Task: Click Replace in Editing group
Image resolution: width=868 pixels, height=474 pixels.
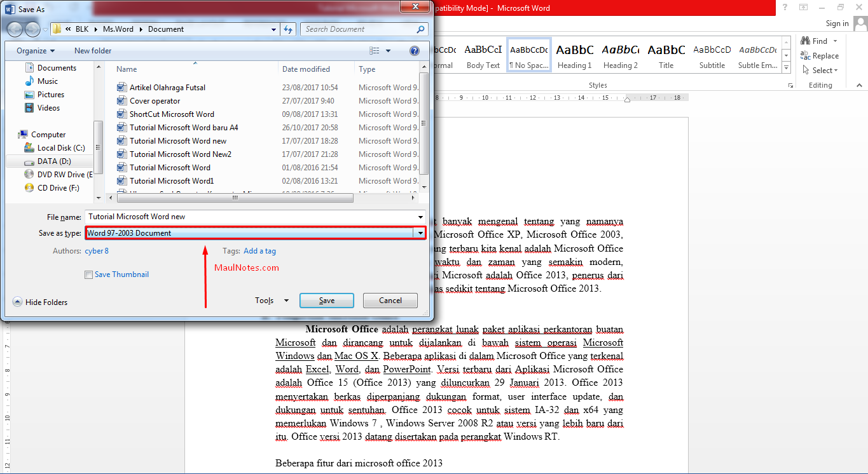Action: (x=820, y=56)
